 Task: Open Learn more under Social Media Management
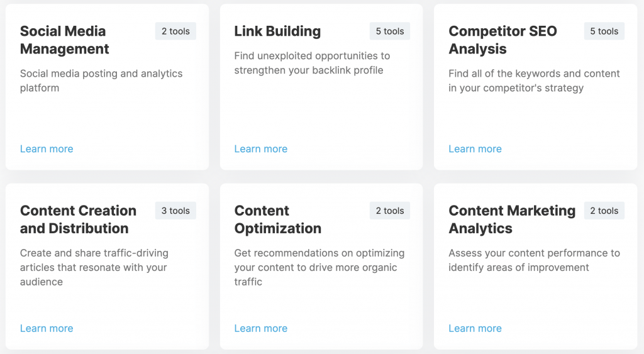tap(47, 148)
